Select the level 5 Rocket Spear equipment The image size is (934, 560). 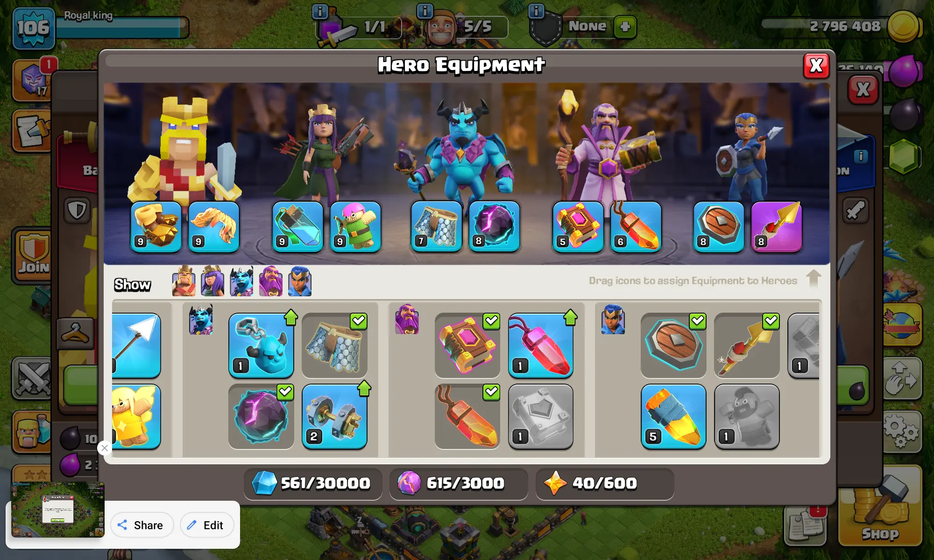tap(673, 417)
